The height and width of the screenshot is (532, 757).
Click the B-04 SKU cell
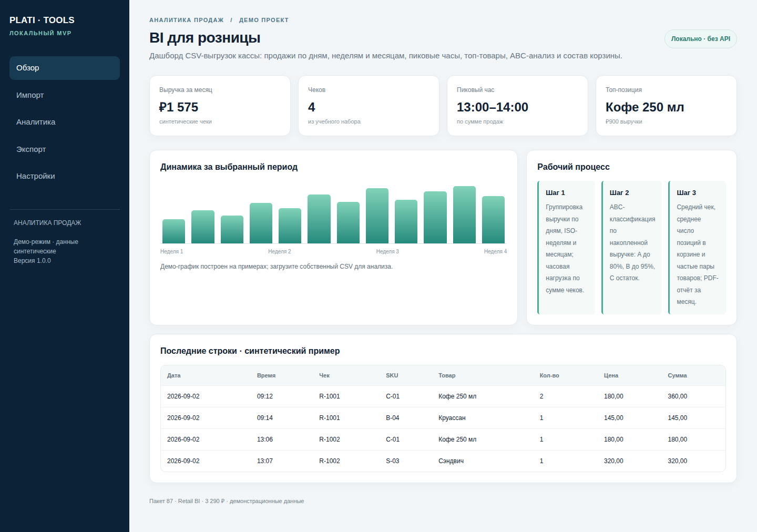[x=393, y=418]
